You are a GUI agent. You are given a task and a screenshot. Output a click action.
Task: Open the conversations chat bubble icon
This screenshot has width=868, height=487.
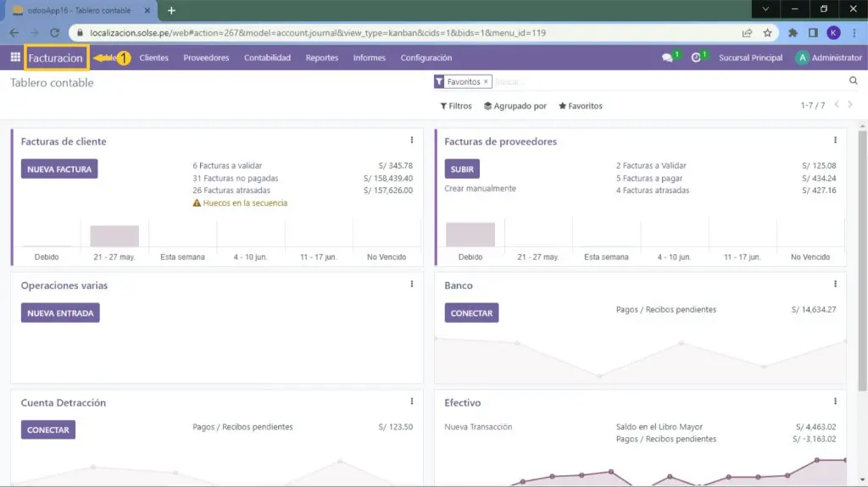pos(668,58)
